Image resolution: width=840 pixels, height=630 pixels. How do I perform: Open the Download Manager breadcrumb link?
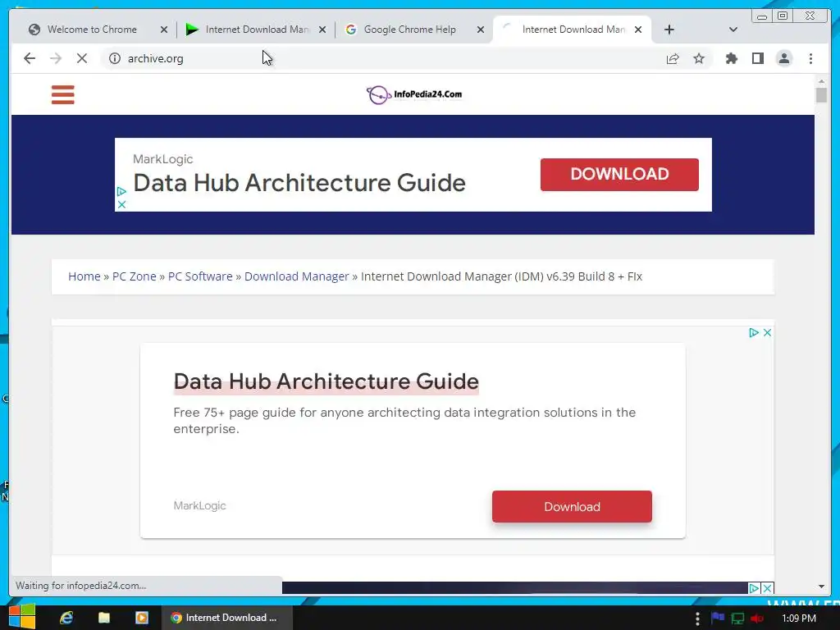296,276
